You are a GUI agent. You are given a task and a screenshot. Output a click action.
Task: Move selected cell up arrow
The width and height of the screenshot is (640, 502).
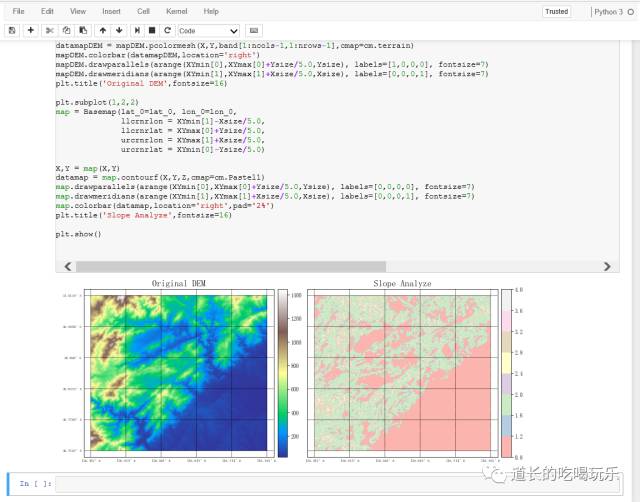click(103, 31)
